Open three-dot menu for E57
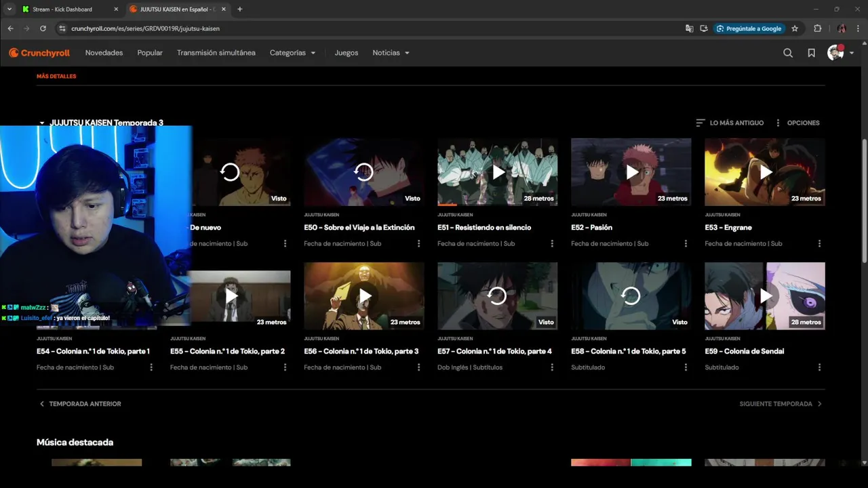868x488 pixels. (x=552, y=367)
